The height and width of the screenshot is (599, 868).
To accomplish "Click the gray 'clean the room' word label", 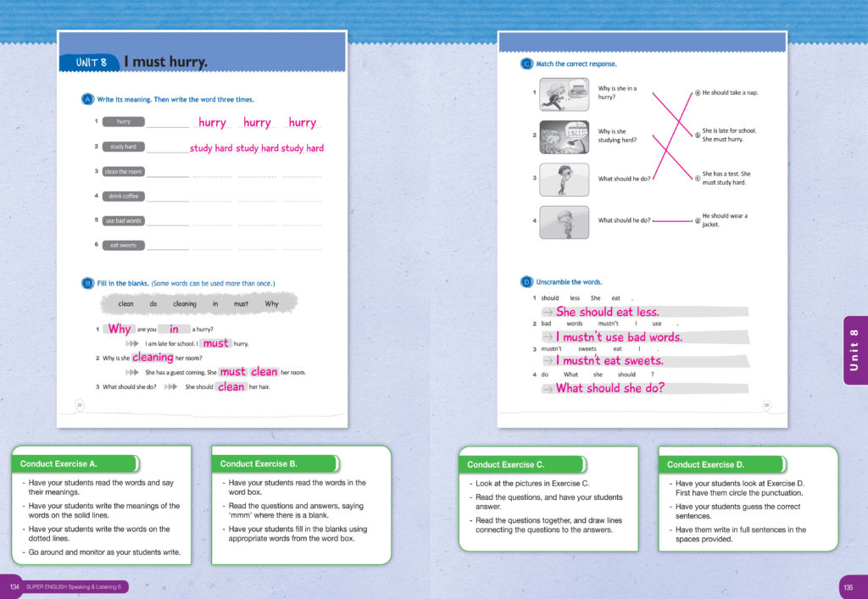I will pos(124,171).
